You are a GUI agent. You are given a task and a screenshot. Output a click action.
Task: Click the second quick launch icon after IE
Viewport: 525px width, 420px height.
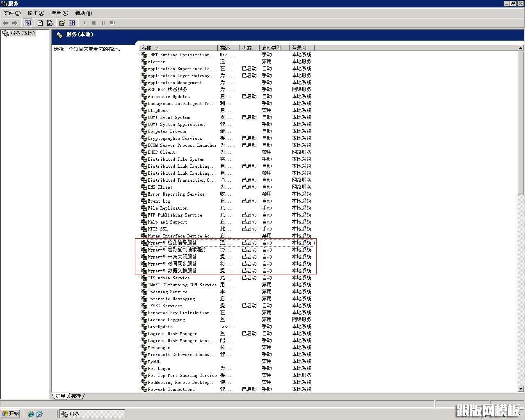[x=39, y=414]
